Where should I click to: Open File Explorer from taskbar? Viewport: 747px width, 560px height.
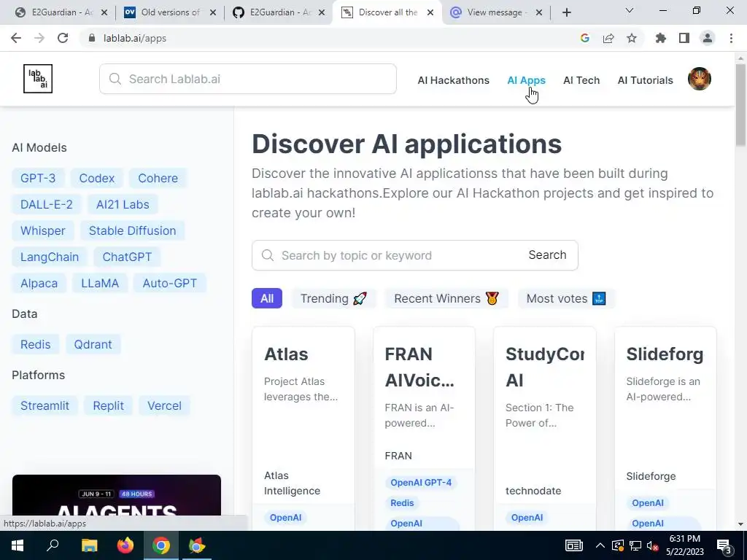point(89,545)
